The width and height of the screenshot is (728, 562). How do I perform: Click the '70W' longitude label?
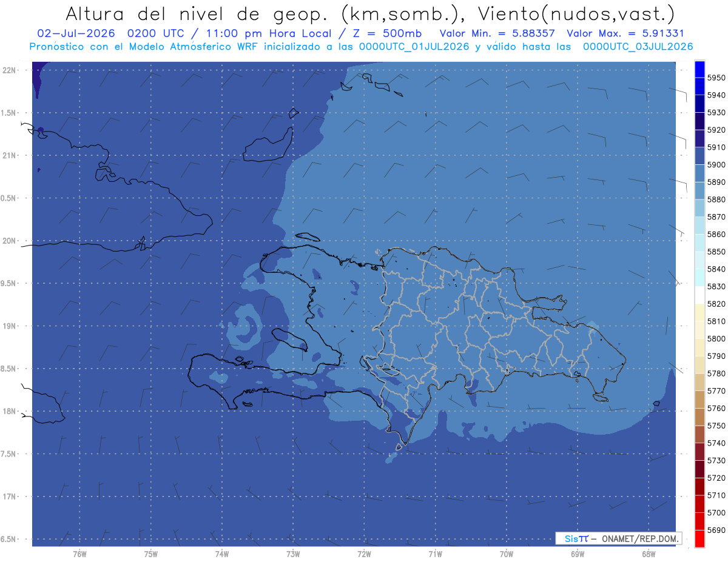click(x=507, y=554)
